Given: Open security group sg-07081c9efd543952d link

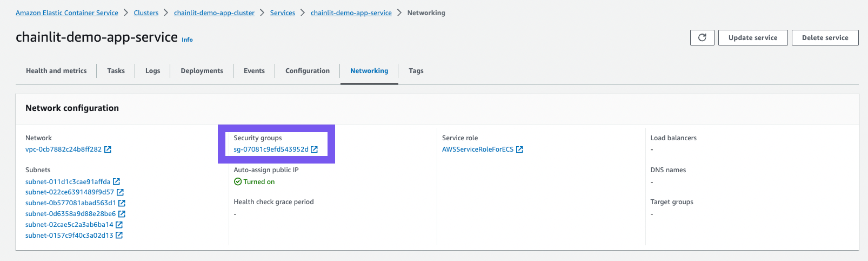Looking at the screenshot, I should click(x=271, y=149).
